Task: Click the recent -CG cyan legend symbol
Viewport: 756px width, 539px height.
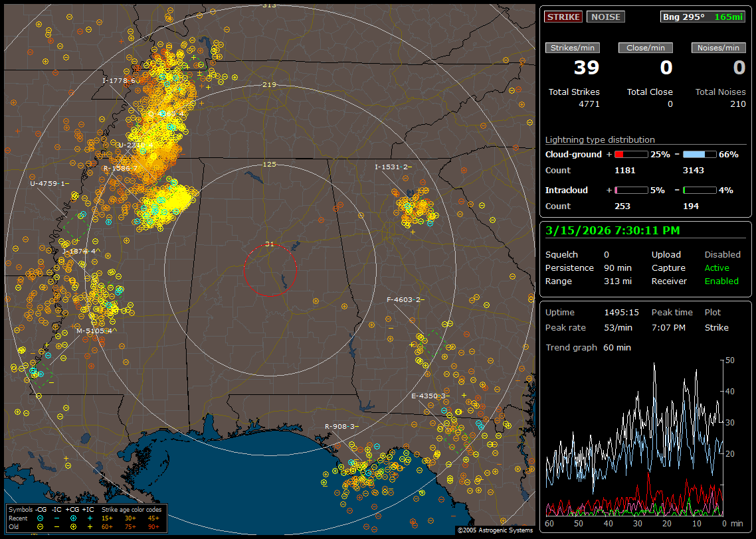Action: (x=40, y=518)
